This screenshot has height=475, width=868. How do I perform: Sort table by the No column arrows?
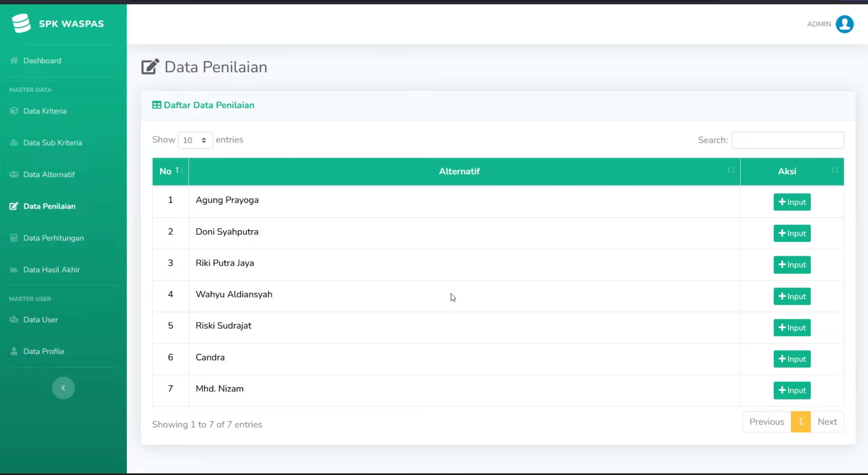[179, 170]
